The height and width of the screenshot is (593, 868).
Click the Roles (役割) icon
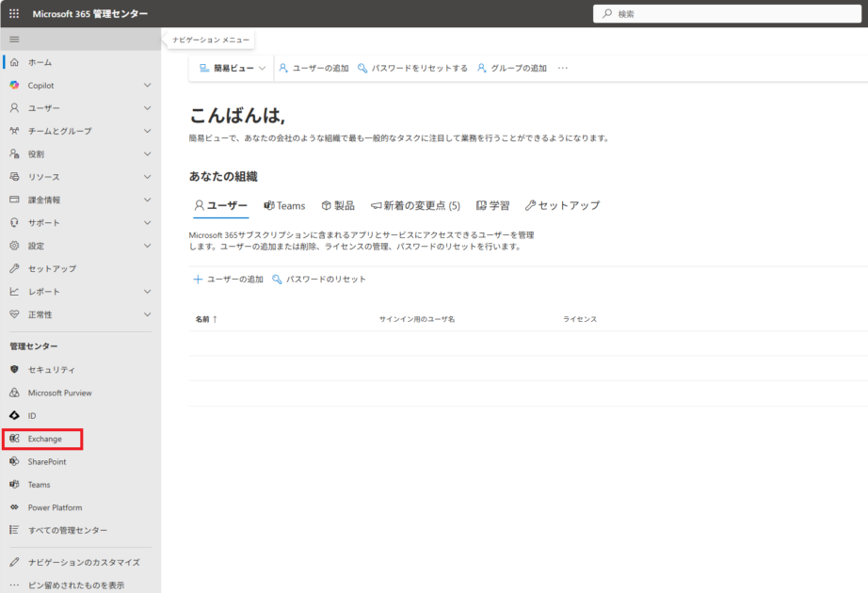[x=14, y=154]
